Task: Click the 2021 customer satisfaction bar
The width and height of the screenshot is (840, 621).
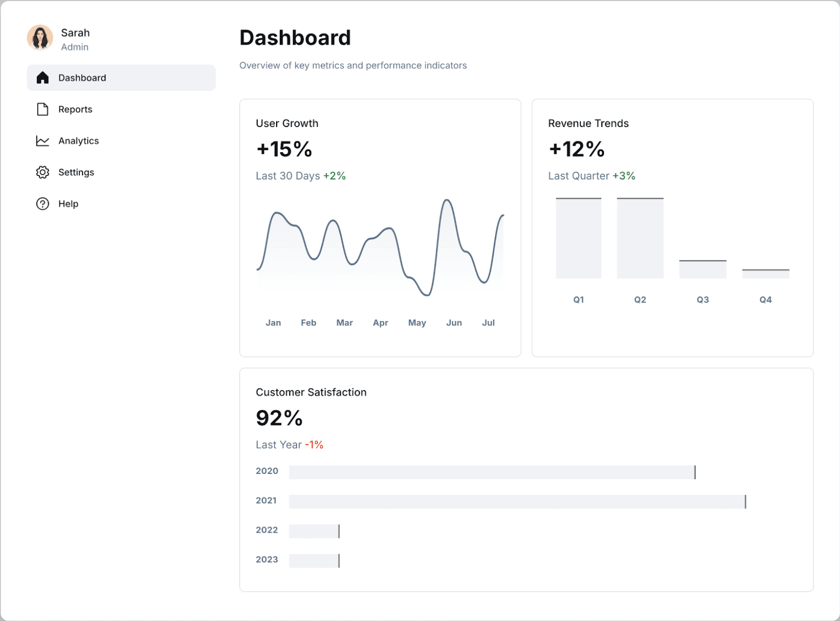Action: click(x=517, y=502)
